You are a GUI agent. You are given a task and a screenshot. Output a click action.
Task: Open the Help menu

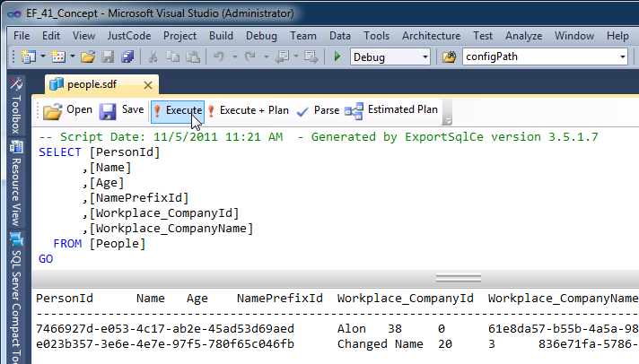[x=617, y=36]
